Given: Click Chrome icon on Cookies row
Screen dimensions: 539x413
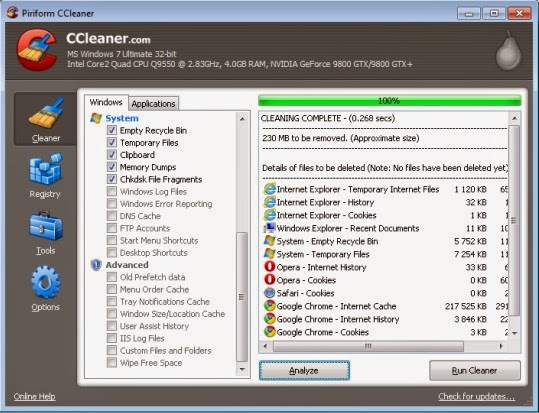Looking at the screenshot, I should 270,332.
